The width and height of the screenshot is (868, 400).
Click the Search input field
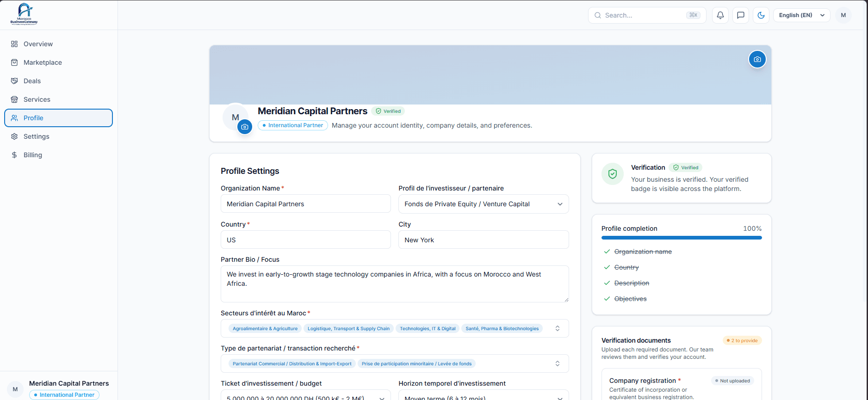(x=647, y=15)
